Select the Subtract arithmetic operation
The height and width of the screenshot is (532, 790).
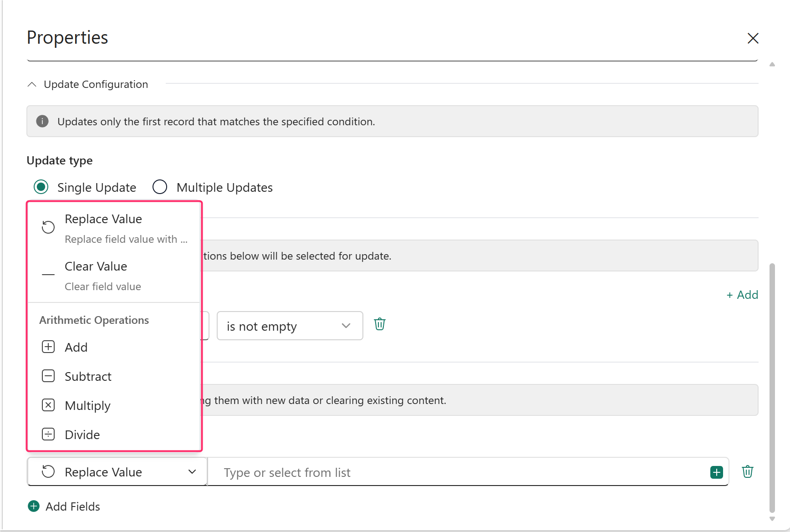click(114, 376)
